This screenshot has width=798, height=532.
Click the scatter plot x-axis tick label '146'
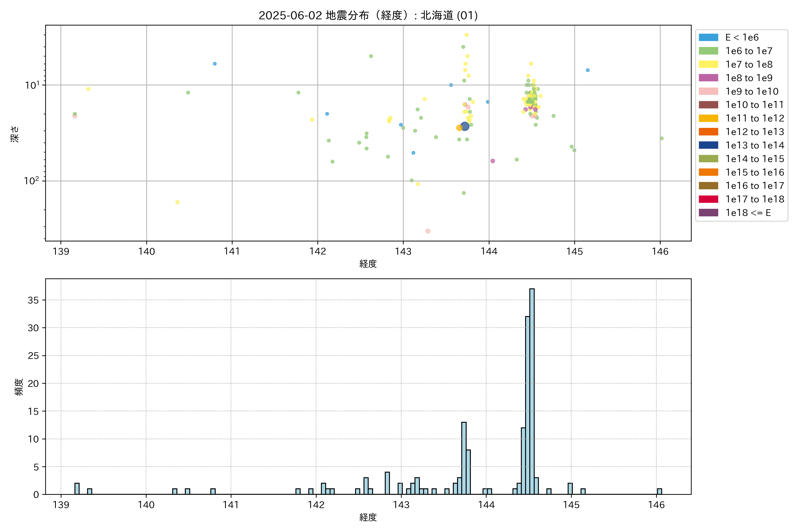(x=660, y=251)
